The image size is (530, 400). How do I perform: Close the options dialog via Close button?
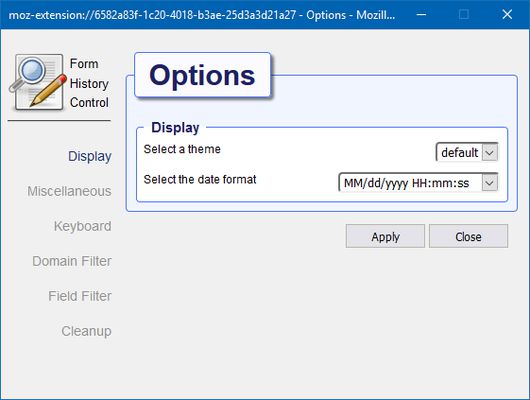468,236
